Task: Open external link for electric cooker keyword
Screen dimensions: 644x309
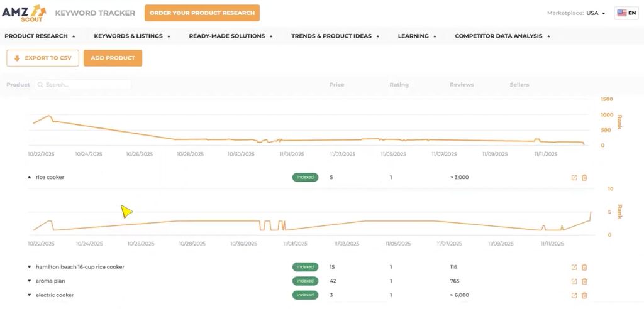Action: click(x=574, y=295)
